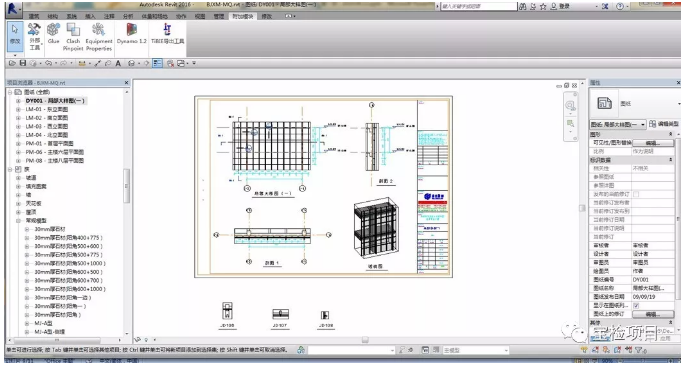The image size is (687, 365).
Task: Open the sheet type selector dropdown in properties
Action: click(618, 125)
